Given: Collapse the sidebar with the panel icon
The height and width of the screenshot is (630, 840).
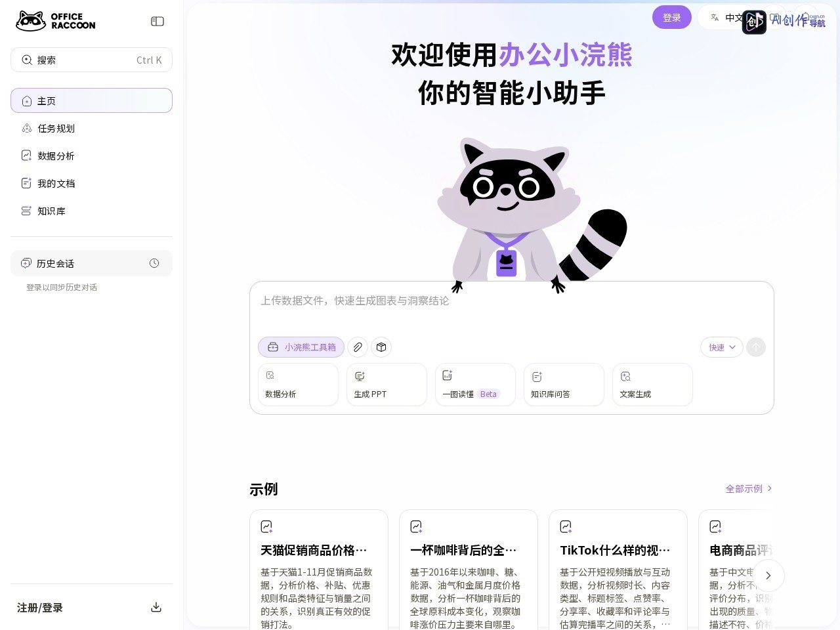Looking at the screenshot, I should click(x=157, y=21).
